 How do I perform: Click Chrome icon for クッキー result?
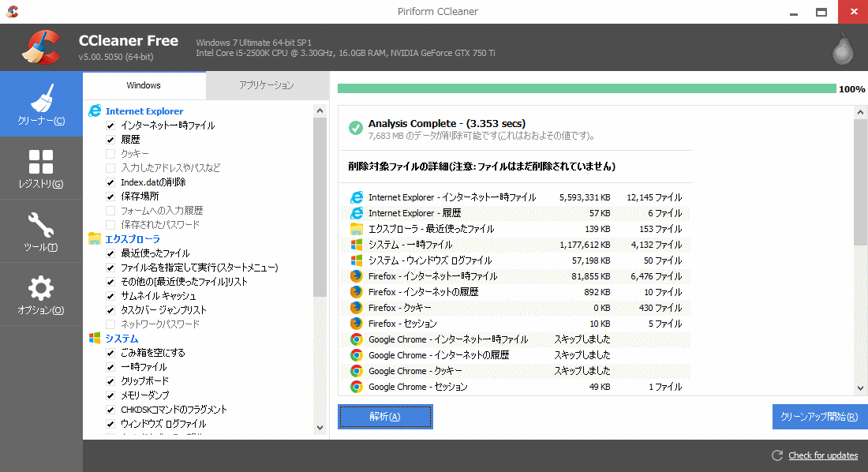357,371
